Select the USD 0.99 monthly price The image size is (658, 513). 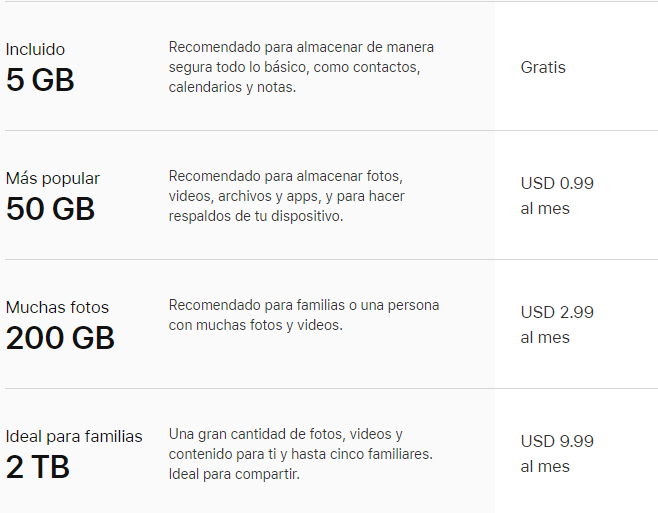(557, 183)
